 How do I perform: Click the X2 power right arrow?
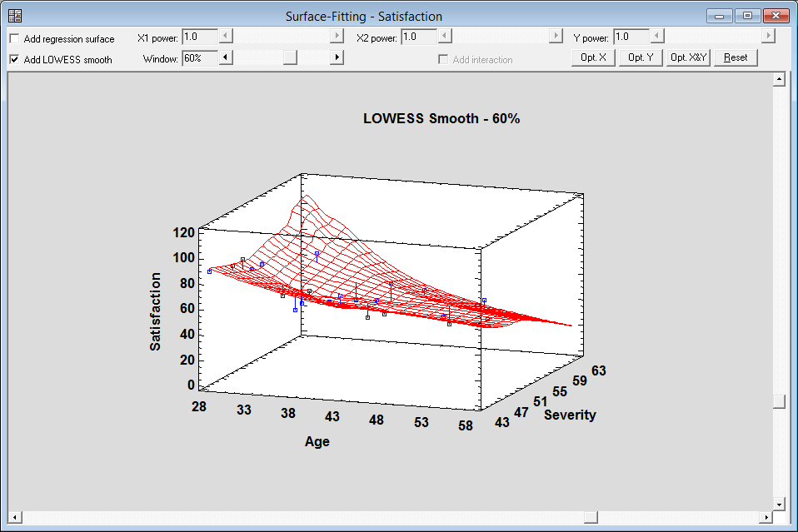point(556,37)
